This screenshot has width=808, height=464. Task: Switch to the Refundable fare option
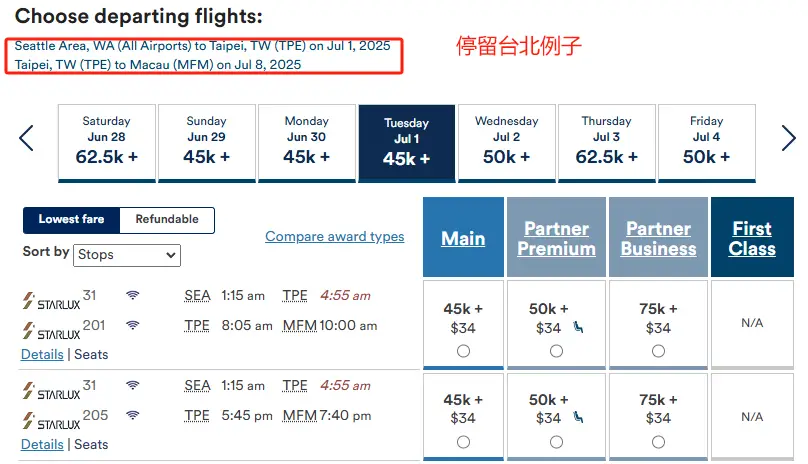(x=167, y=220)
